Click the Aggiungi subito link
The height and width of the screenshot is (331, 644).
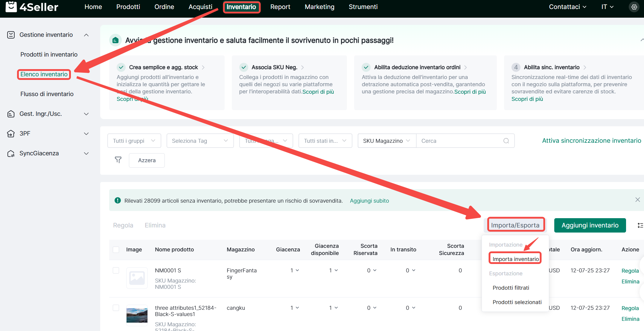(x=369, y=201)
